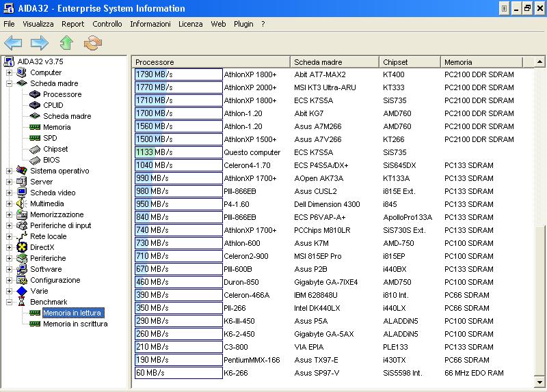Expand the Scheda video node
The image size is (547, 392).
coord(9,193)
